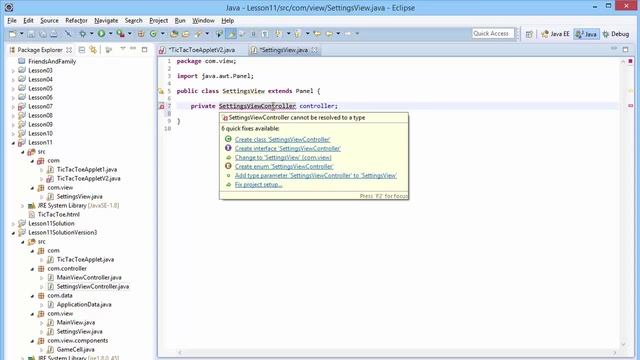Click Add type parameter quick fix

[x=316, y=176]
